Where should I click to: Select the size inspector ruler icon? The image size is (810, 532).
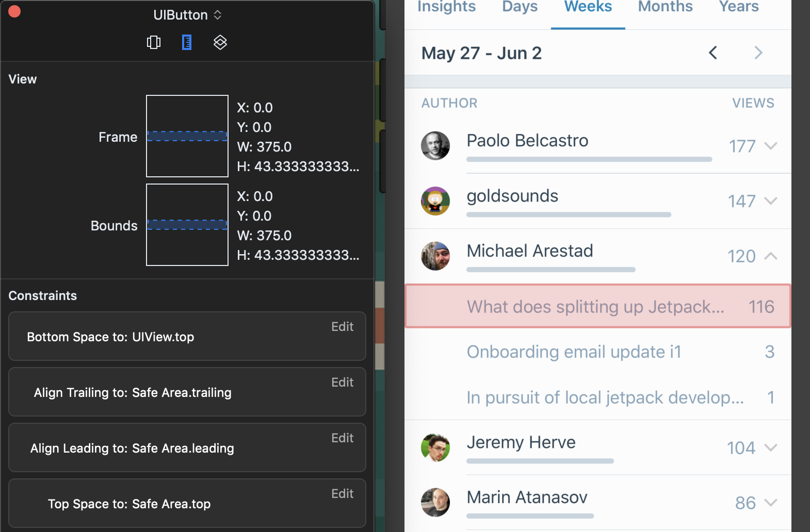[x=187, y=42]
